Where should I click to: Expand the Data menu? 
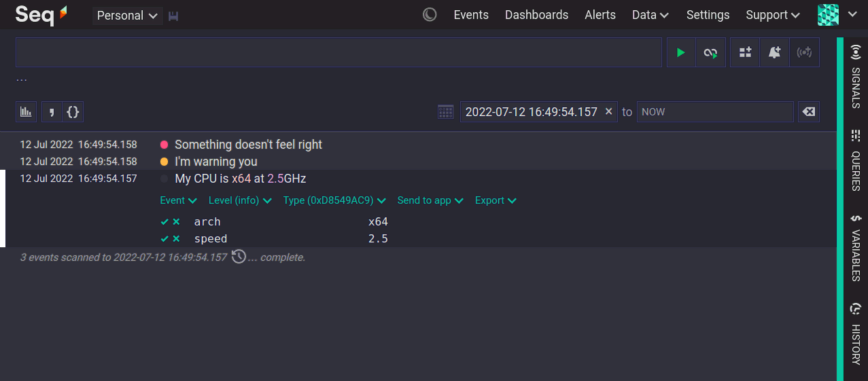[x=650, y=15]
